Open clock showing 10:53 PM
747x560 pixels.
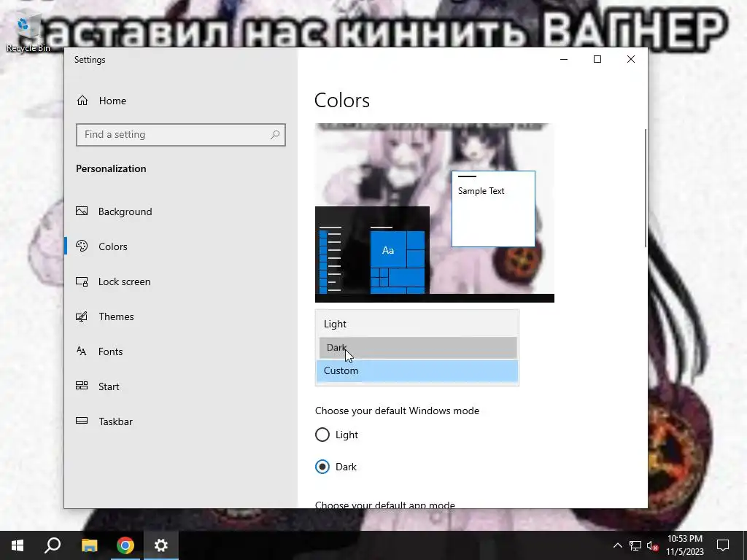point(684,545)
